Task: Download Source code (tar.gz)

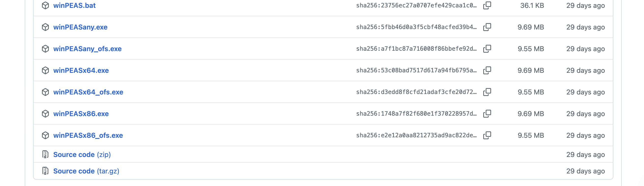Action: 86,171
